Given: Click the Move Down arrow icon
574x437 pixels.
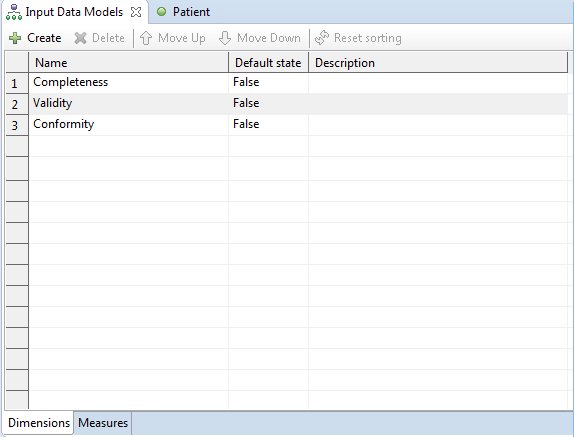Looking at the screenshot, I should click(225, 38).
